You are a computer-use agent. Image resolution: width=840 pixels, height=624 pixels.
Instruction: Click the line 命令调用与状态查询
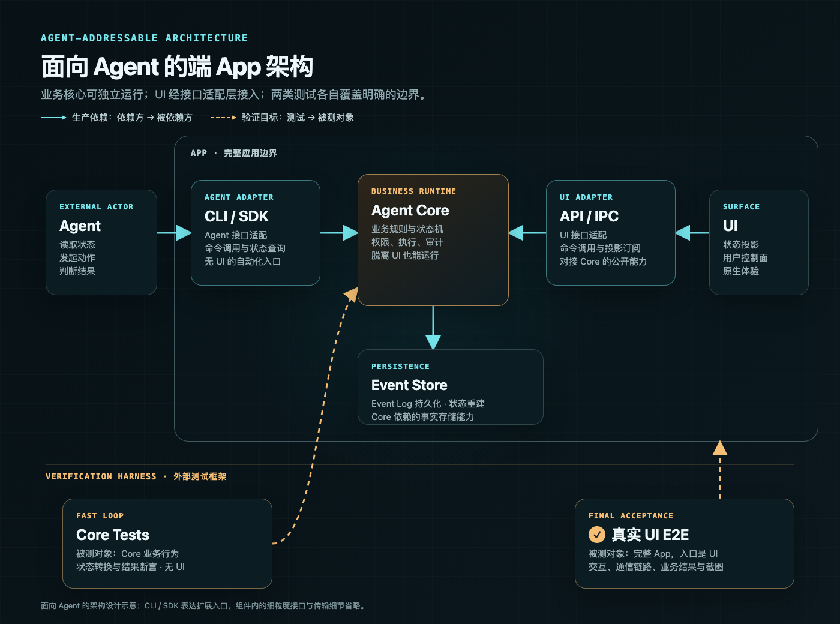(x=245, y=248)
